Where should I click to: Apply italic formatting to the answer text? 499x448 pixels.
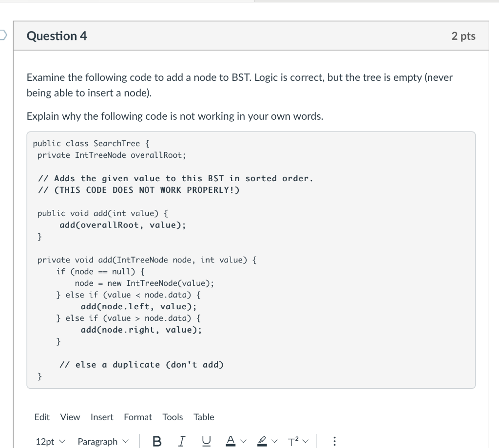click(x=181, y=441)
